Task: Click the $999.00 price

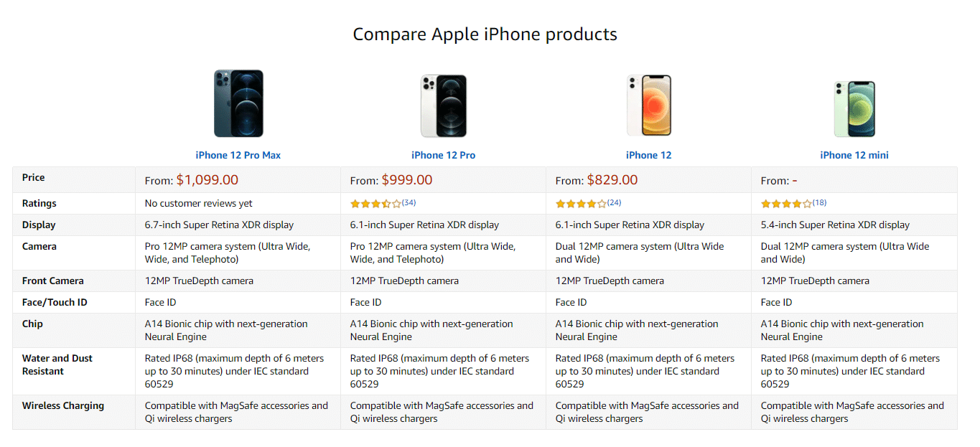Action: point(407,180)
